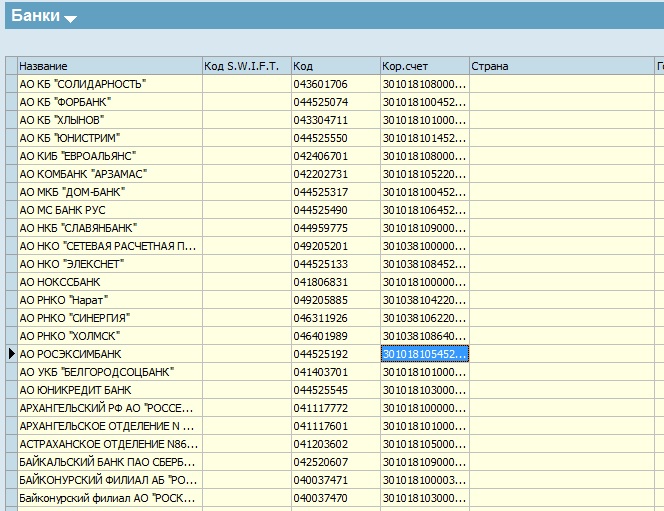Viewport: 664px width, 511px height.
Task: Select АРХАНГЕЛЬСКОЕ ОТДЕЛЕНИЕ N ... cell
Action: pyautogui.click(x=110, y=426)
